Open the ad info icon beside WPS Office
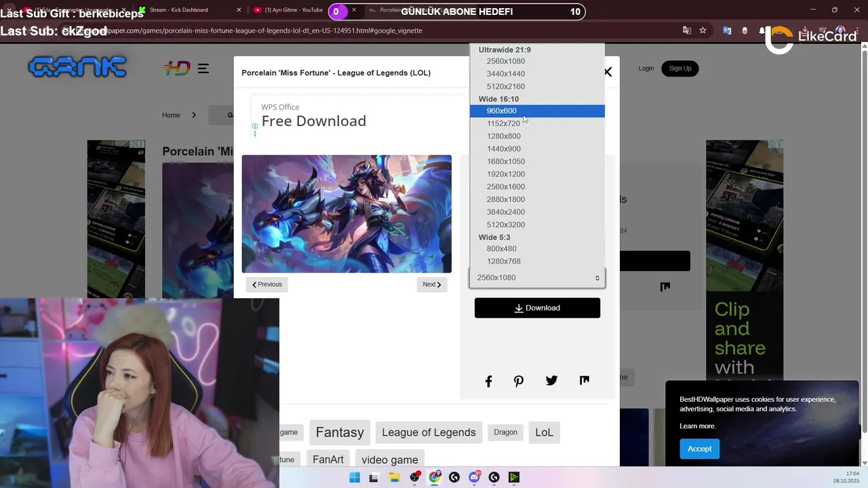The width and height of the screenshot is (868, 488). tap(255, 126)
